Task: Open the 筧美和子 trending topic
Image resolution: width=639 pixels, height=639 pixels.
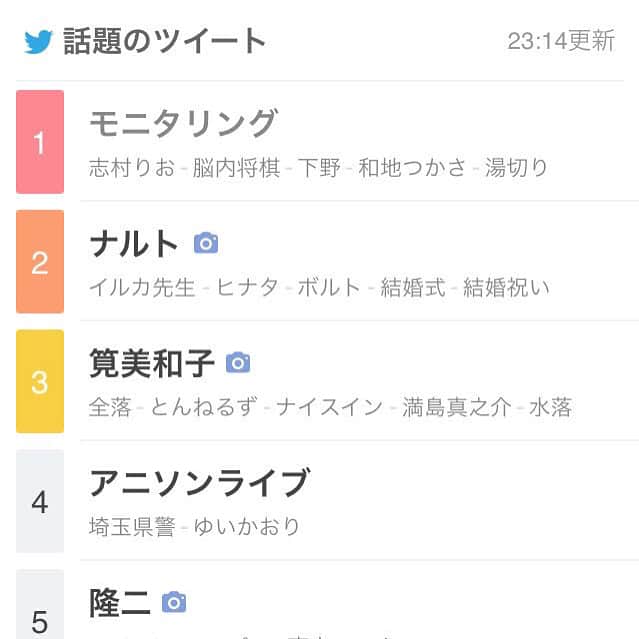Action: tap(152, 364)
